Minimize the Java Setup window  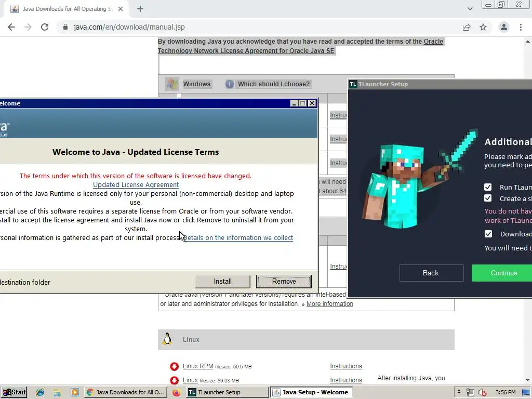[295, 103]
